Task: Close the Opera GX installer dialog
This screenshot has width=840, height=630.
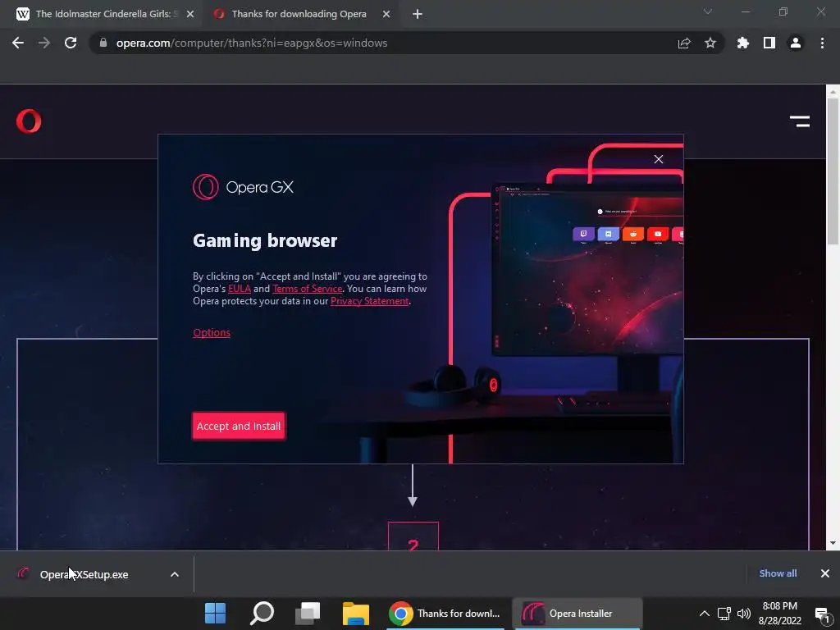Action: coord(659,159)
